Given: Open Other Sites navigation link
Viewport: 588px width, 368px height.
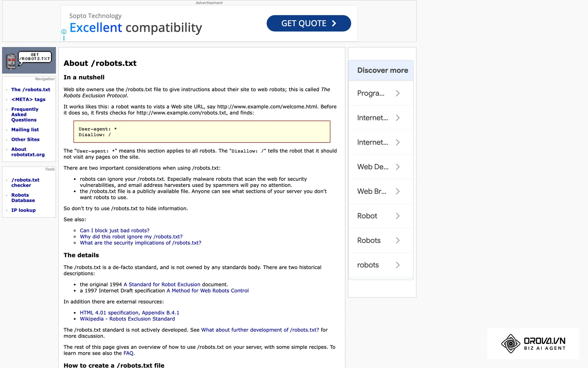Looking at the screenshot, I should click(x=25, y=139).
